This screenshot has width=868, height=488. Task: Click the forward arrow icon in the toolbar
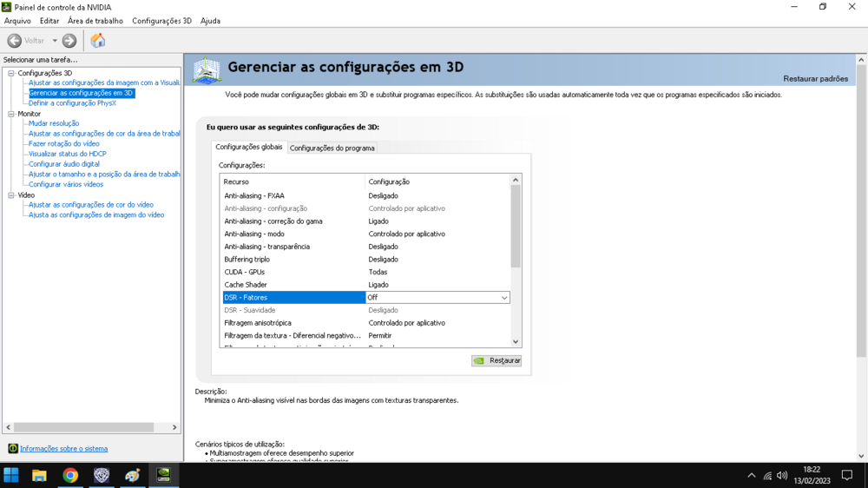coord(69,41)
